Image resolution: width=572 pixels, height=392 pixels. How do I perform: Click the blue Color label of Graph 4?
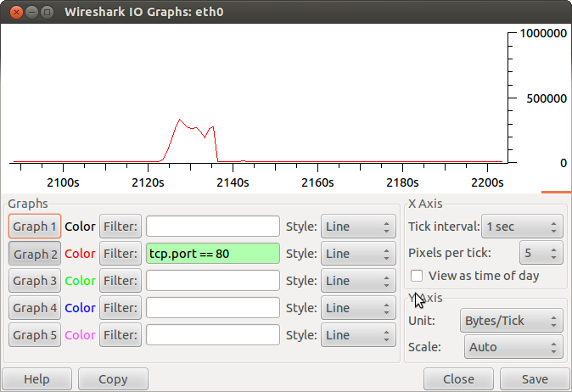click(80, 308)
